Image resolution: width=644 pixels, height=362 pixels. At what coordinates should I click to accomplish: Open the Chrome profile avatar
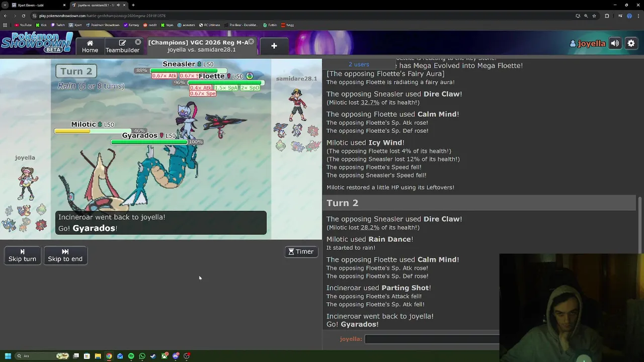click(629, 16)
